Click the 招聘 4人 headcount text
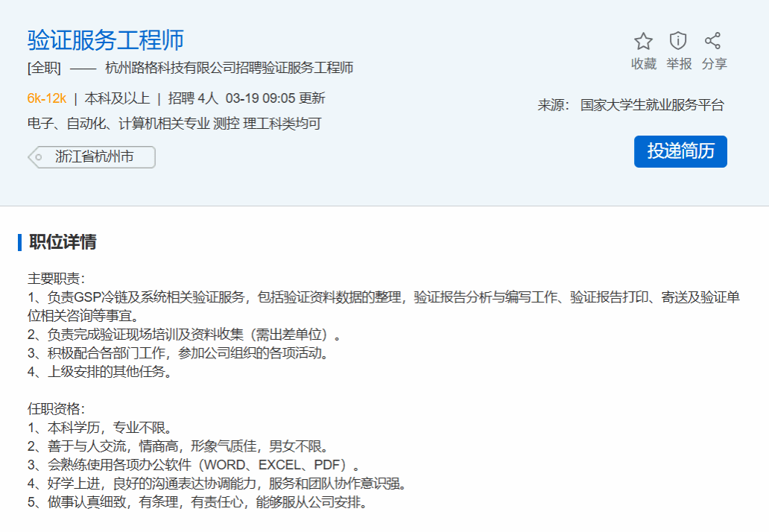Image resolution: width=769 pixels, height=532 pixels. (193, 98)
